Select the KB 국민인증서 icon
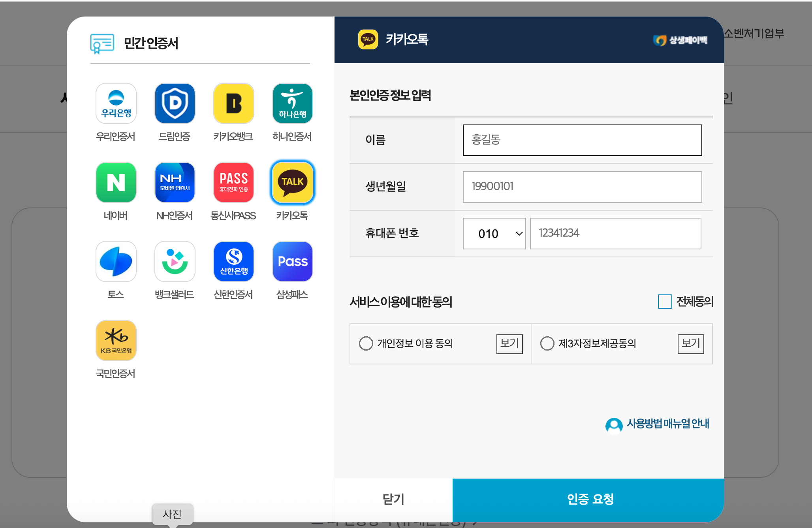Screen dimensions: 812x528 pyautogui.click(x=116, y=340)
